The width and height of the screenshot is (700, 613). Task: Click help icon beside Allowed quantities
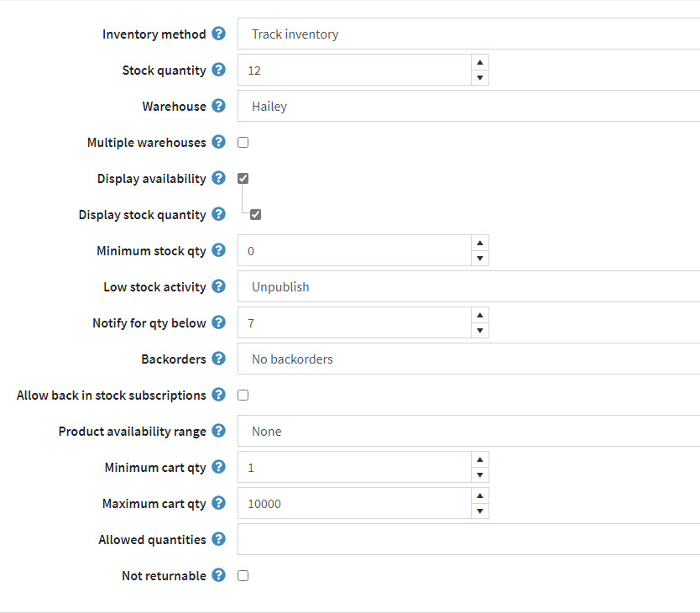pyautogui.click(x=218, y=539)
